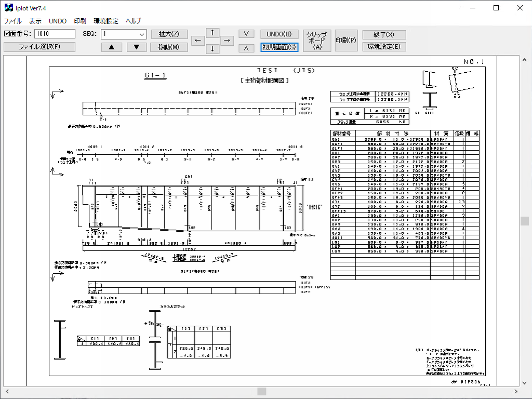Image resolution: width=532 pixels, height=399 pixels.
Task: Click the V button in the toolbar
Action: pyautogui.click(x=246, y=34)
